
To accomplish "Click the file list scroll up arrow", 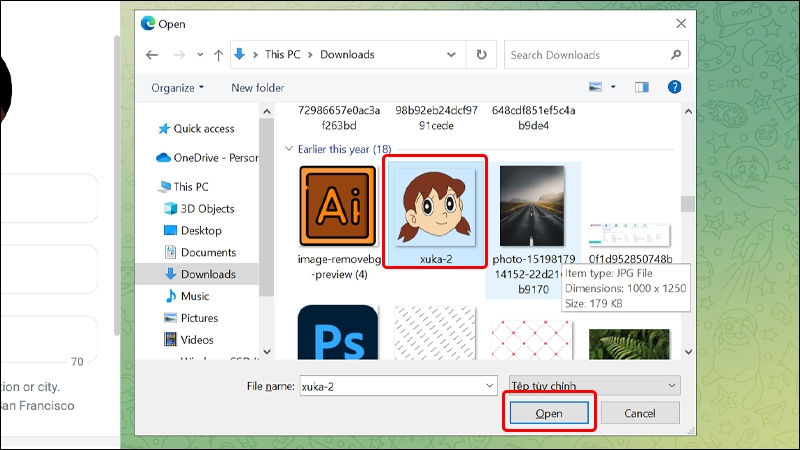I will (x=688, y=111).
